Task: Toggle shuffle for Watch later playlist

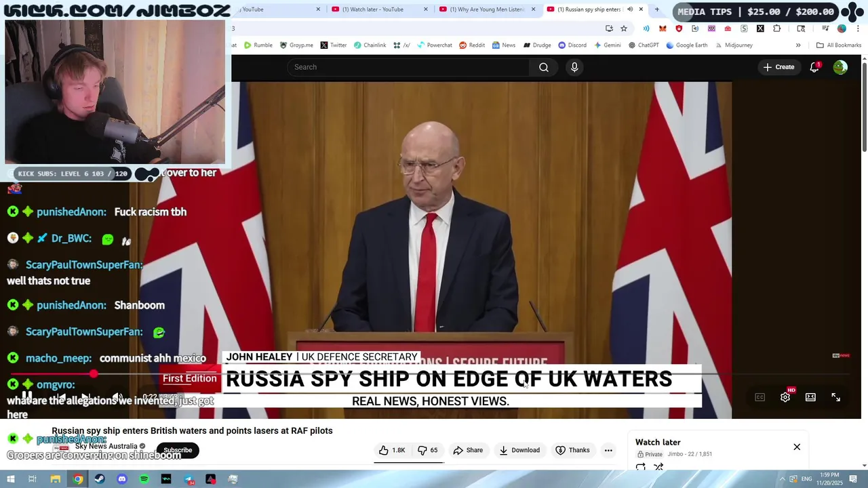Action: pos(658,467)
